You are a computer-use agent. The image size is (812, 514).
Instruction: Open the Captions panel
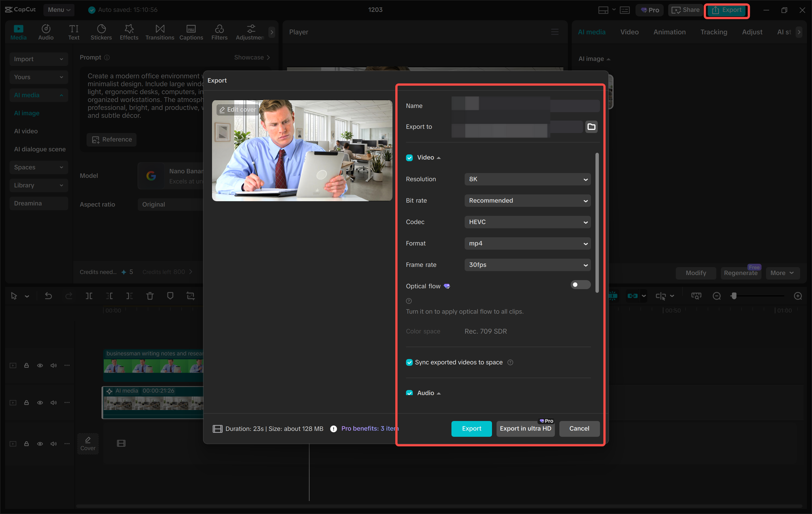point(191,32)
